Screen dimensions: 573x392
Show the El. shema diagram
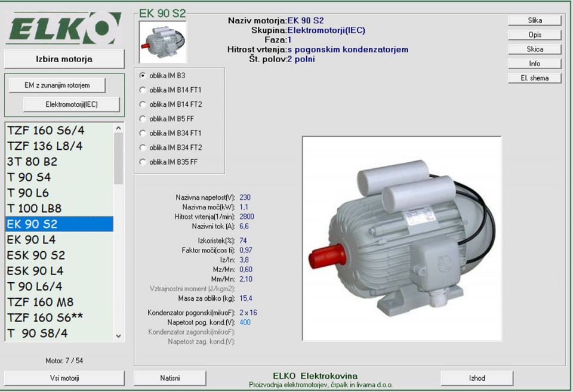[x=535, y=78]
